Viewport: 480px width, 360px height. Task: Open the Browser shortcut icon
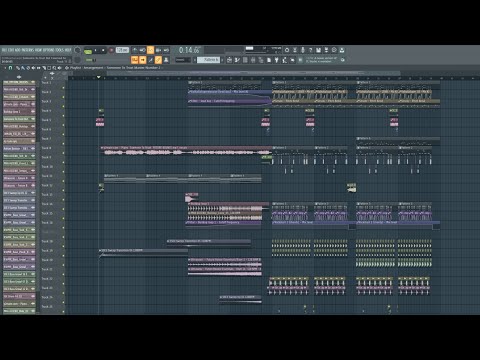point(261,60)
